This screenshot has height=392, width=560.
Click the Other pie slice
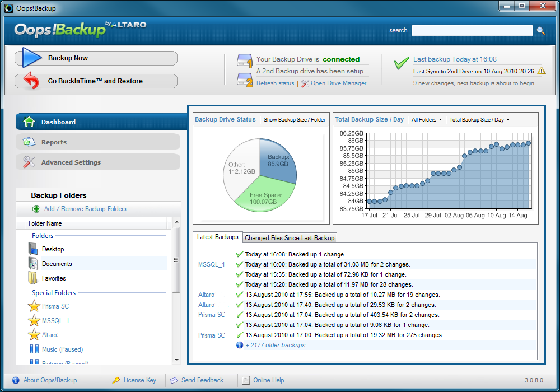pos(242,168)
